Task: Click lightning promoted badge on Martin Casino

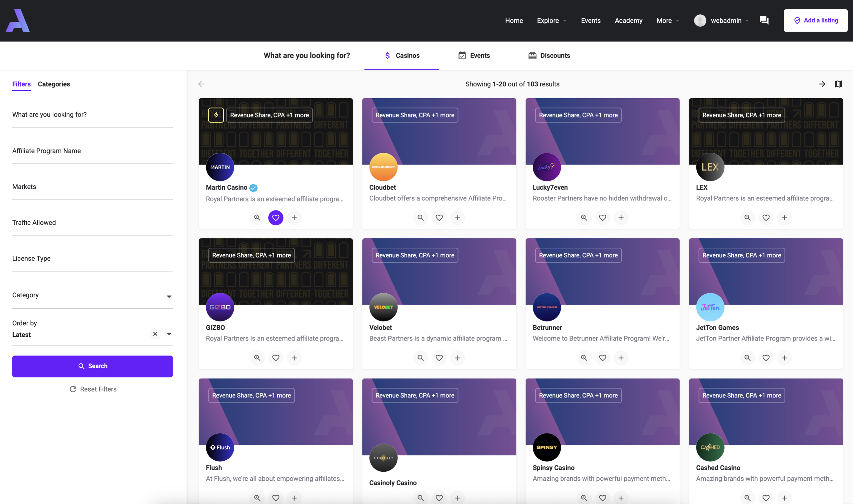Action: pos(216,115)
